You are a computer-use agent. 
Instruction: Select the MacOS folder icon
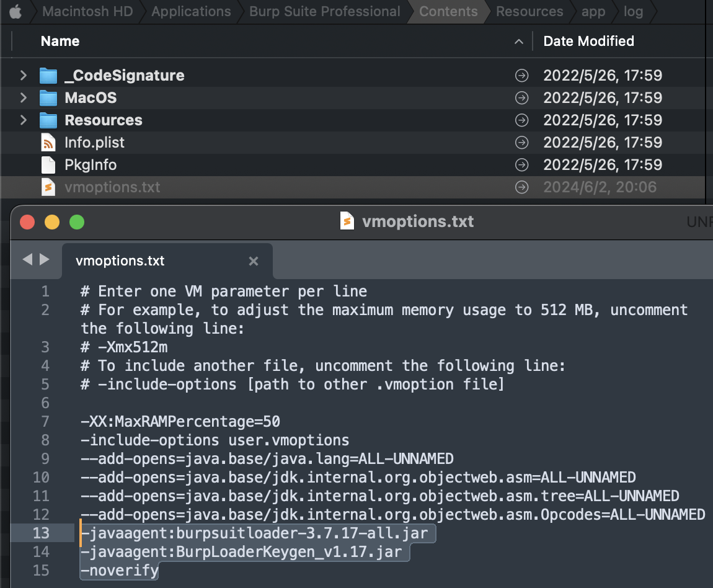(x=48, y=98)
